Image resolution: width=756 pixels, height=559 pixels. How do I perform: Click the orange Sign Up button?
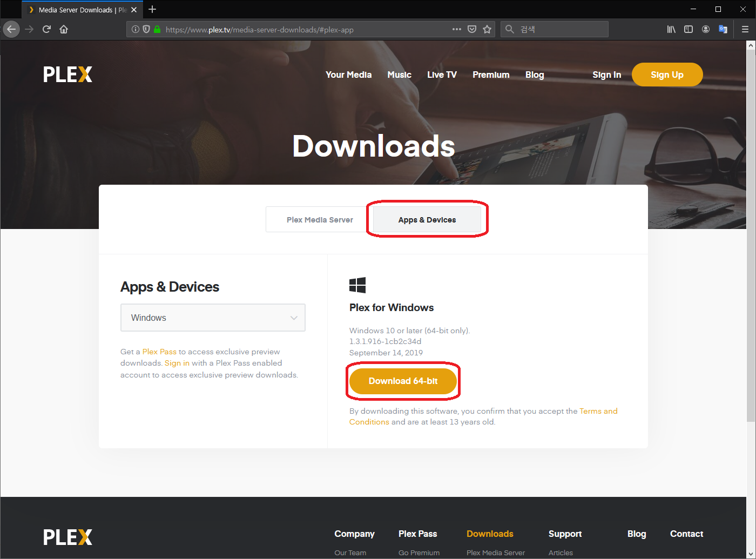pyautogui.click(x=667, y=75)
